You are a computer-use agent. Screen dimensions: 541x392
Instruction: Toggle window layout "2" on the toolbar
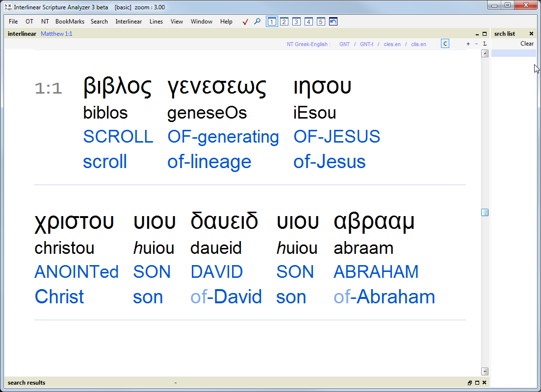[284, 22]
